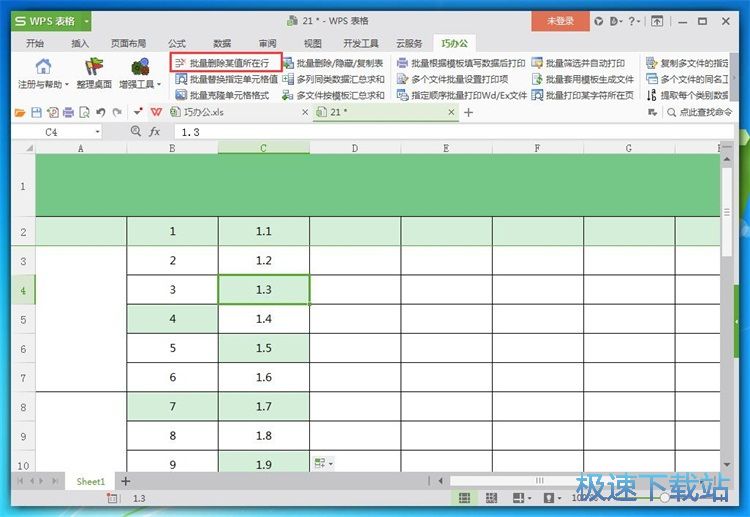
Task: Click the redo arrow icon
Action: pyautogui.click(x=117, y=113)
